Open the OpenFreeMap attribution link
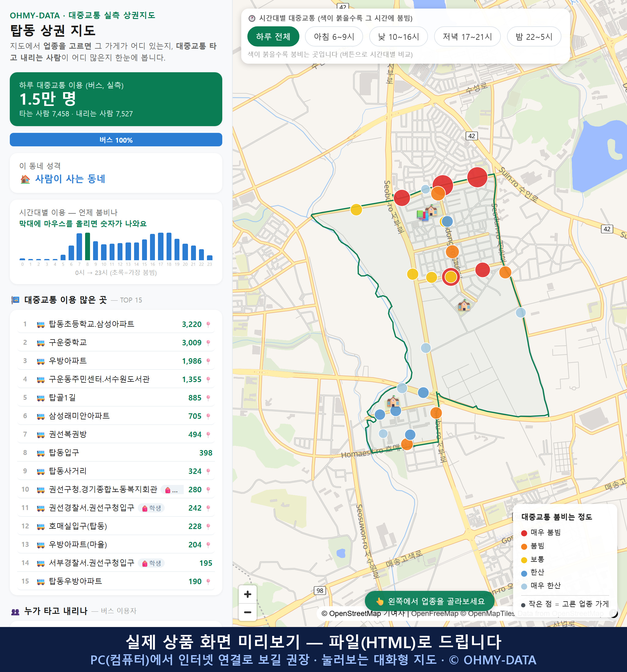Image resolution: width=627 pixels, height=672 pixels. point(435,614)
